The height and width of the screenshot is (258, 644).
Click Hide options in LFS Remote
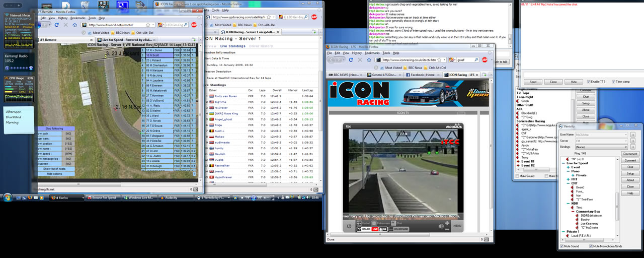54,173
